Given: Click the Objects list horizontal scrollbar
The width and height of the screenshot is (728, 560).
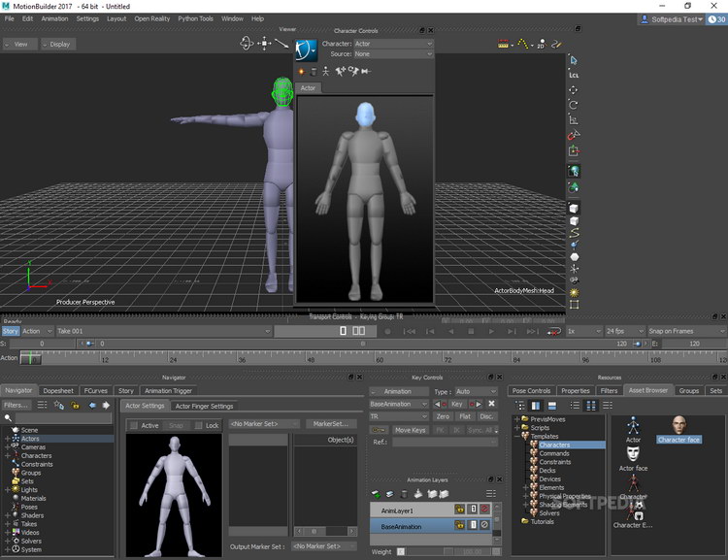Looking at the screenshot, I should [325, 531].
